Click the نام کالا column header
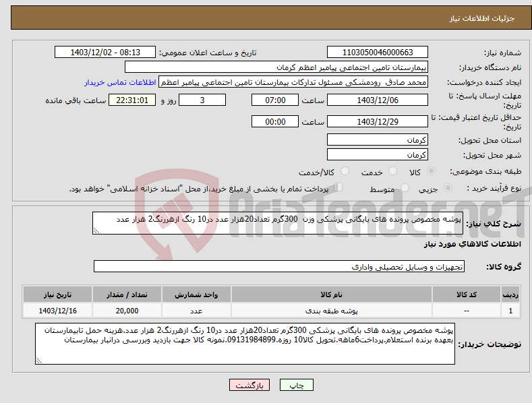The height and width of the screenshot is (403, 532). tap(332, 294)
